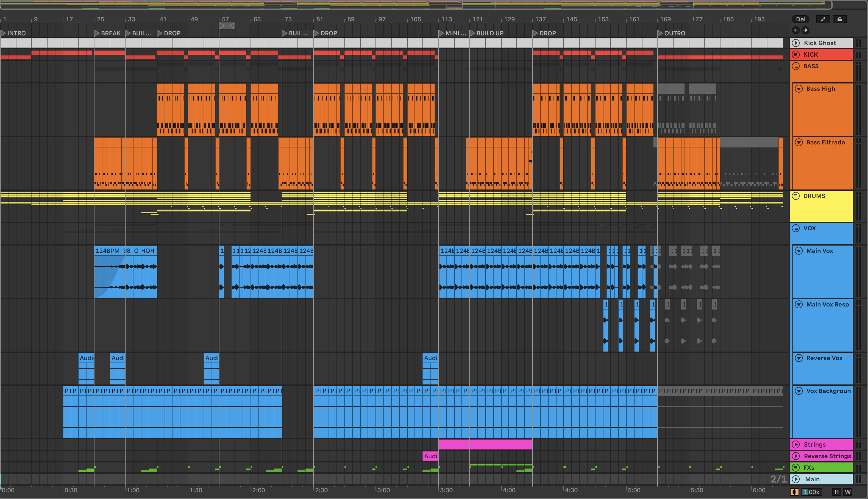Select the Reverse Strings track name

(827, 456)
